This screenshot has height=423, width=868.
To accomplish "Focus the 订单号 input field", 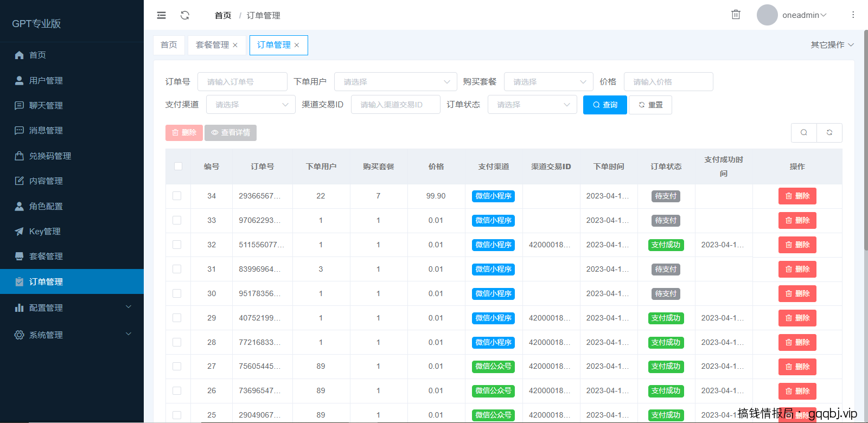I will [242, 81].
